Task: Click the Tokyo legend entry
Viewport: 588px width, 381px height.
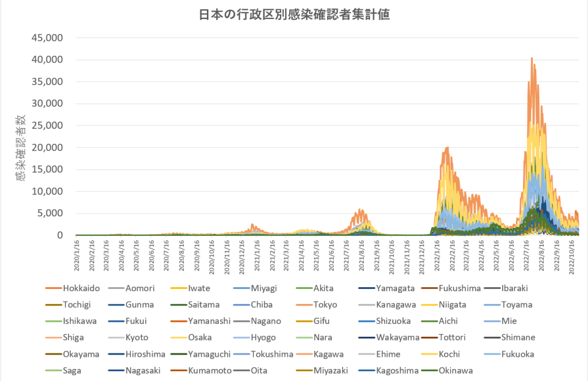Action: [x=325, y=304]
